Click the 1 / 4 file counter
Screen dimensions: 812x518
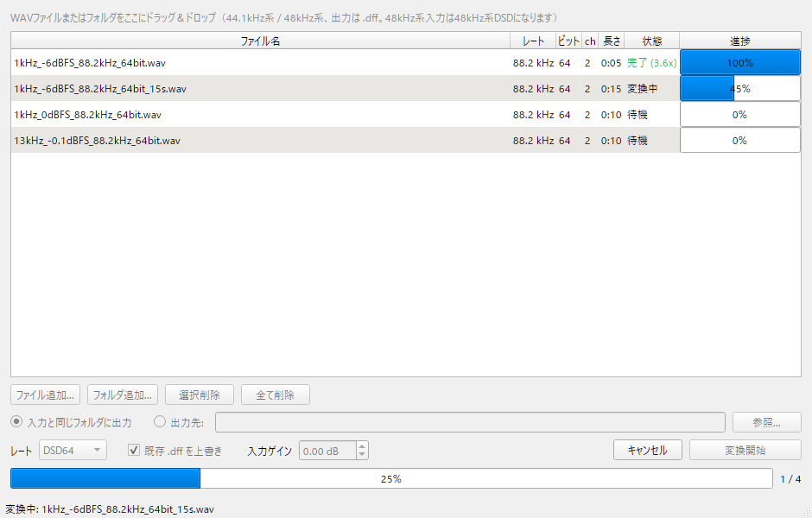point(790,479)
